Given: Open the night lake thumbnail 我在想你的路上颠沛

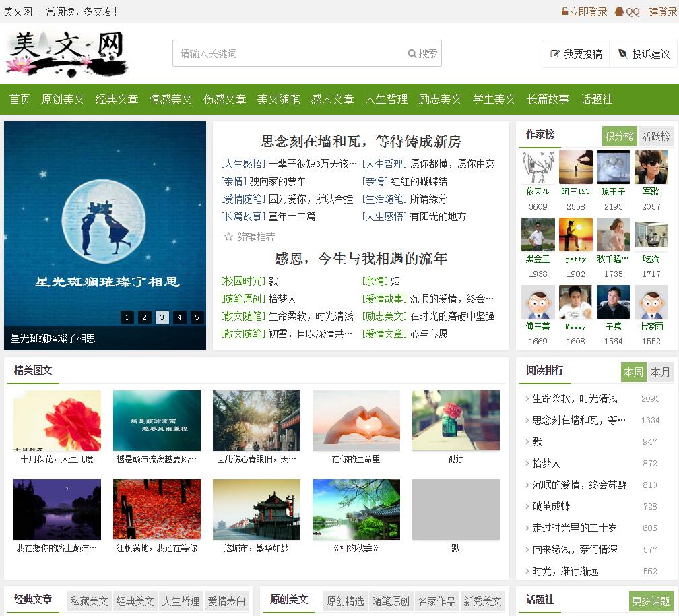Looking at the screenshot, I should click(x=57, y=510).
